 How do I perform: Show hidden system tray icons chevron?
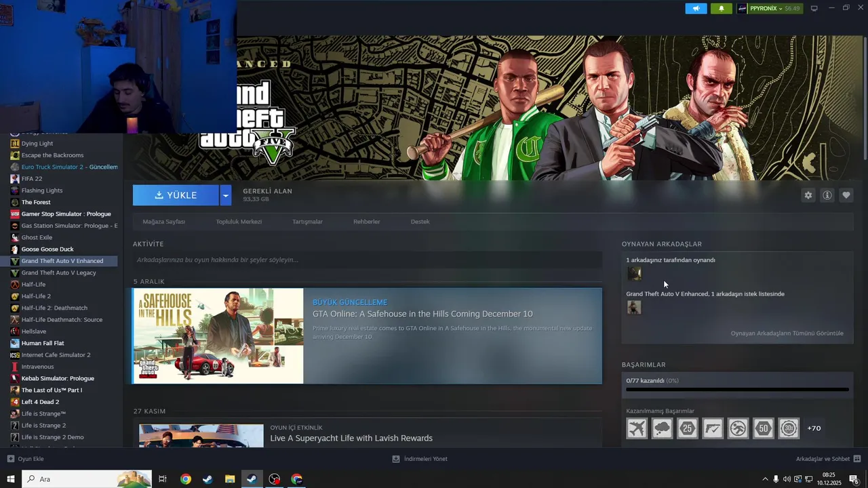coord(766,479)
